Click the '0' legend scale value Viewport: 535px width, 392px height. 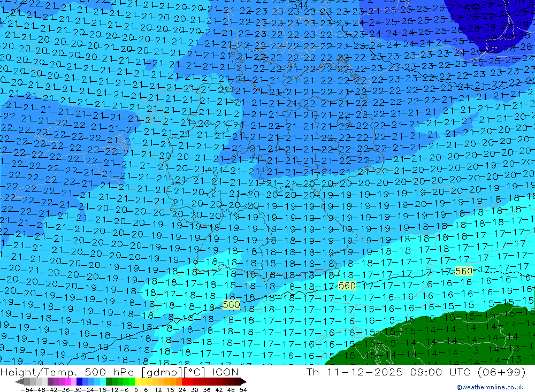click(x=136, y=390)
